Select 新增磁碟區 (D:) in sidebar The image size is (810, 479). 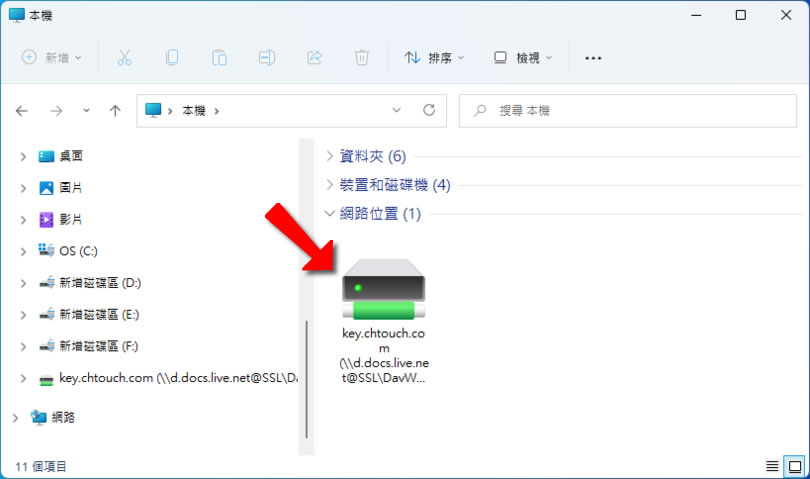pyautogui.click(x=89, y=283)
